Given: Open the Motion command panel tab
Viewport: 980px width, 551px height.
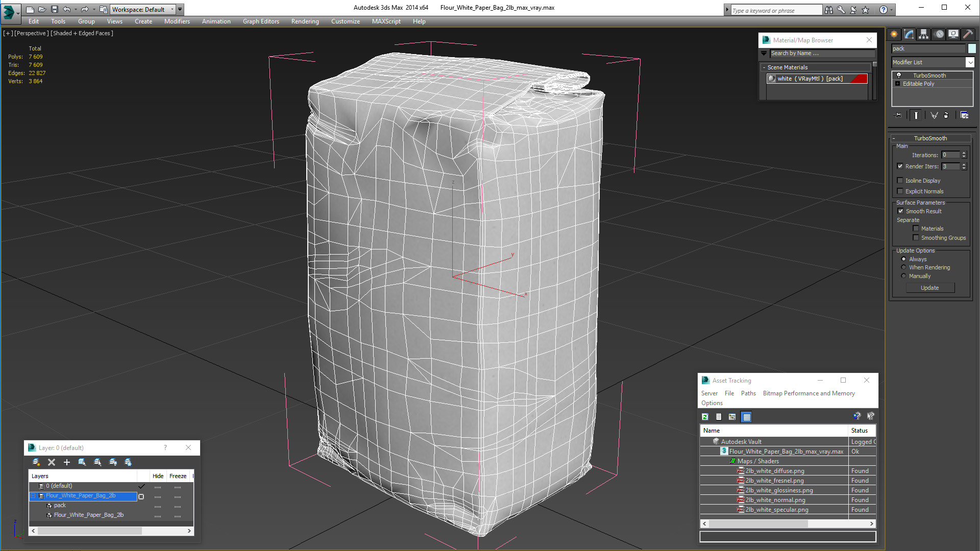Looking at the screenshot, I should click(939, 34).
